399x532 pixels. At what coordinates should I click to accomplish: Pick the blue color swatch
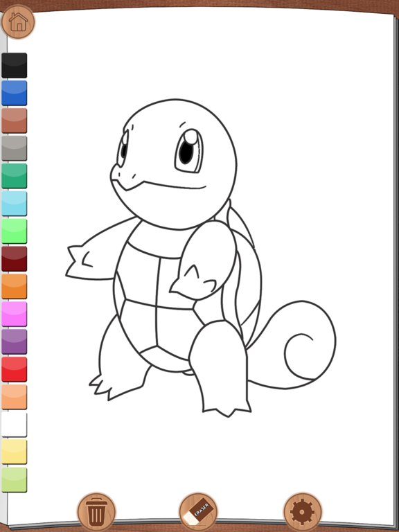click(x=15, y=93)
